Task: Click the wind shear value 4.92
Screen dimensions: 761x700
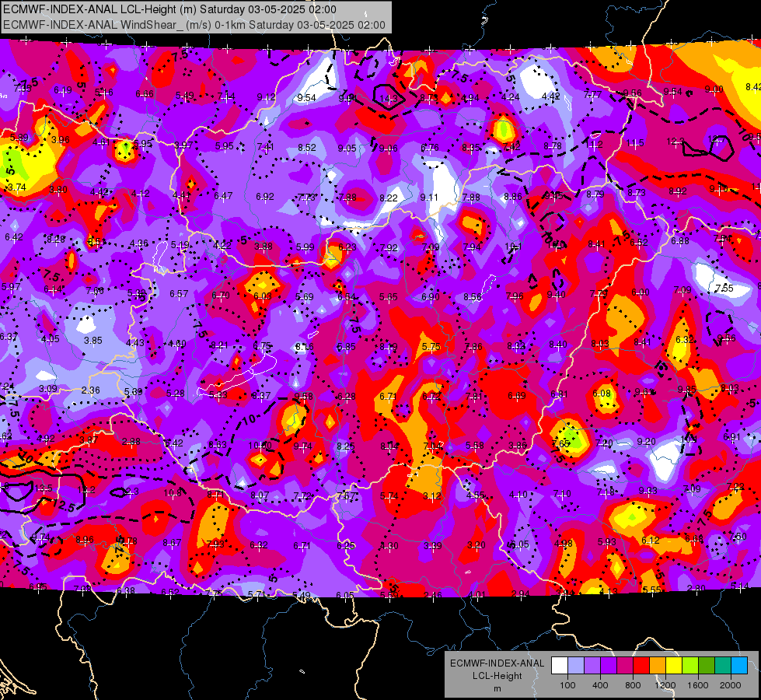Action: (46, 439)
